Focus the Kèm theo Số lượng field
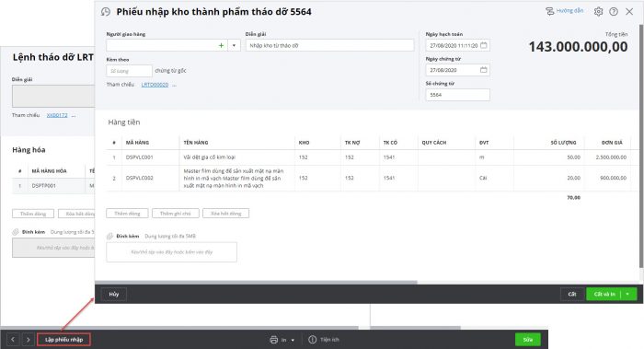The width and height of the screenshot is (644, 349). click(129, 71)
